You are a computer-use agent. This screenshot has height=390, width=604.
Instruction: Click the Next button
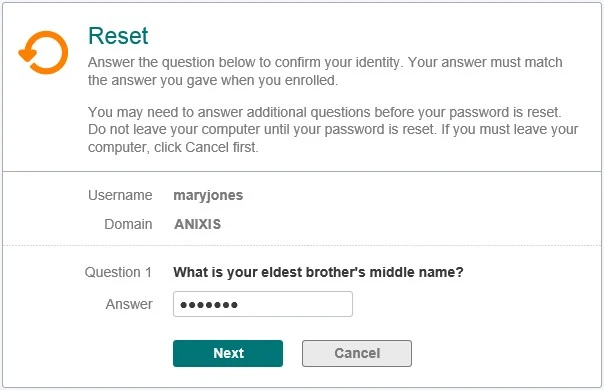[x=228, y=353]
